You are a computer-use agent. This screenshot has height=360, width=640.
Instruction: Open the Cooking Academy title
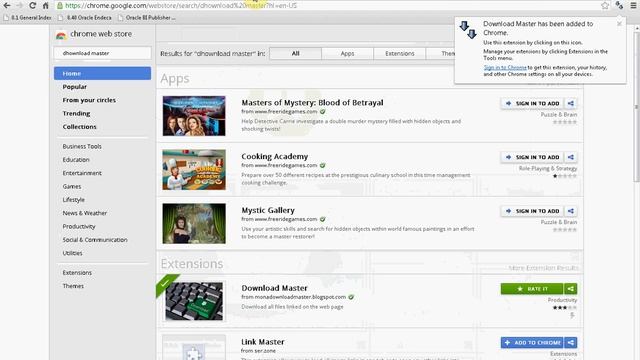[274, 156]
